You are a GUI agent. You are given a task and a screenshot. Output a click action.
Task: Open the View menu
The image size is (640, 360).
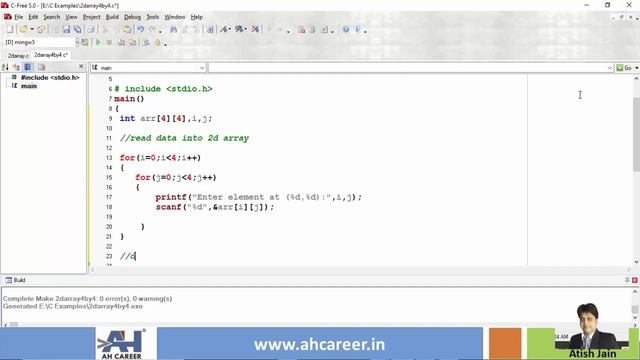pos(71,17)
